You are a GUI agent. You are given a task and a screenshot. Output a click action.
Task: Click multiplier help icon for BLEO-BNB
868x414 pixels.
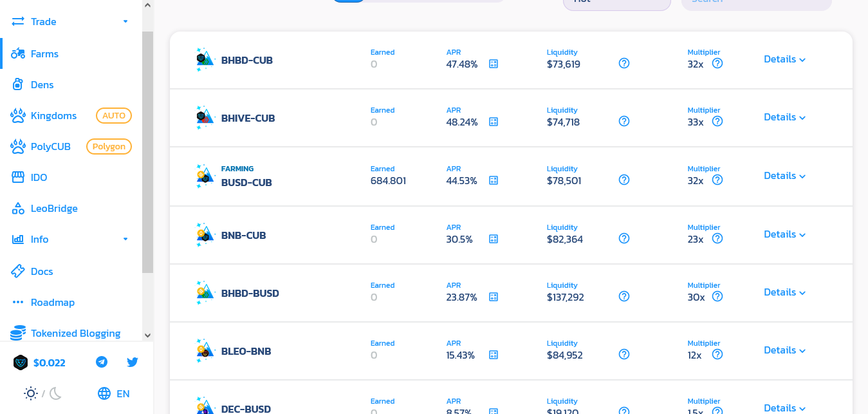coord(717,354)
